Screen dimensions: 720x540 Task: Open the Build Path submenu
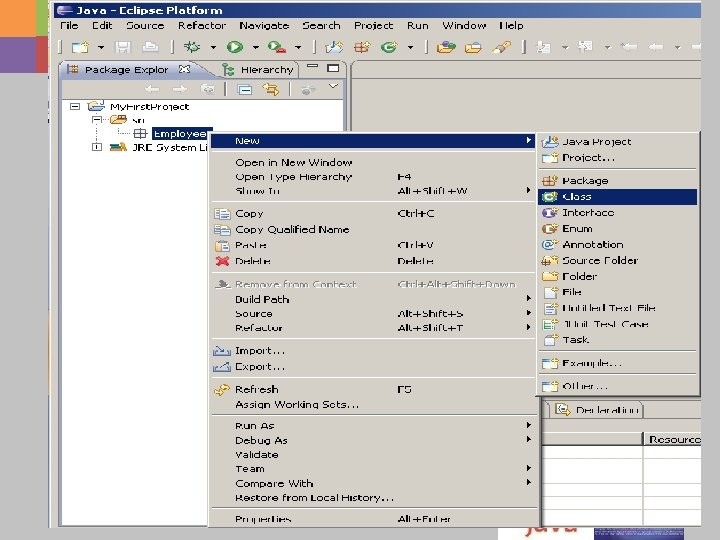373,299
